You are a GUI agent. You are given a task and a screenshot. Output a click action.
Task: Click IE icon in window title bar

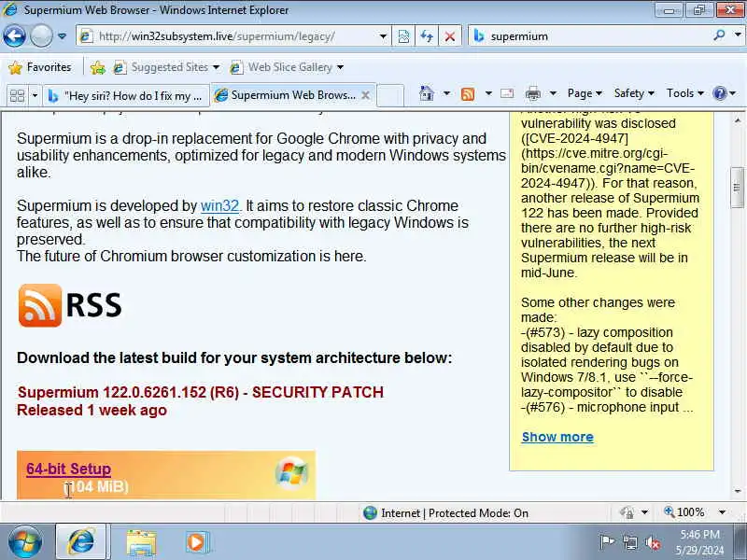[x=10, y=9]
